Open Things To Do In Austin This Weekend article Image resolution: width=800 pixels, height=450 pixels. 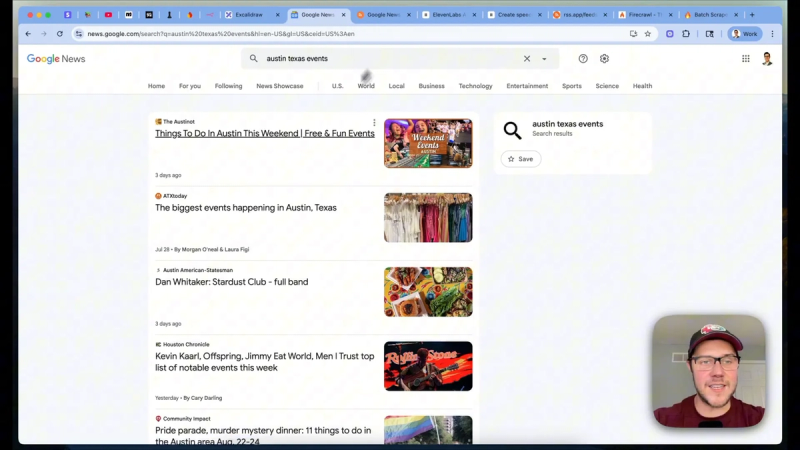[265, 133]
